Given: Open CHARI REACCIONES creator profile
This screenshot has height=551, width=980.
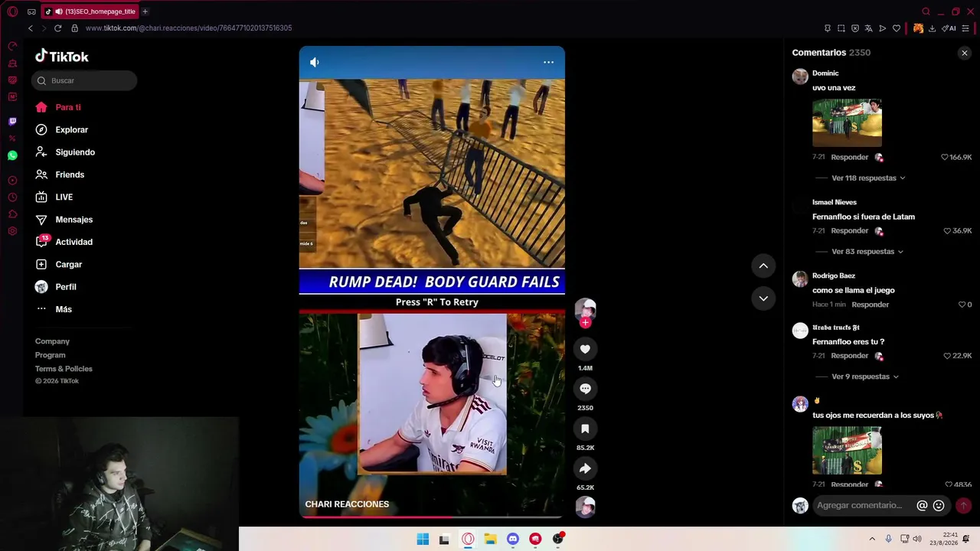Looking at the screenshot, I should [347, 504].
